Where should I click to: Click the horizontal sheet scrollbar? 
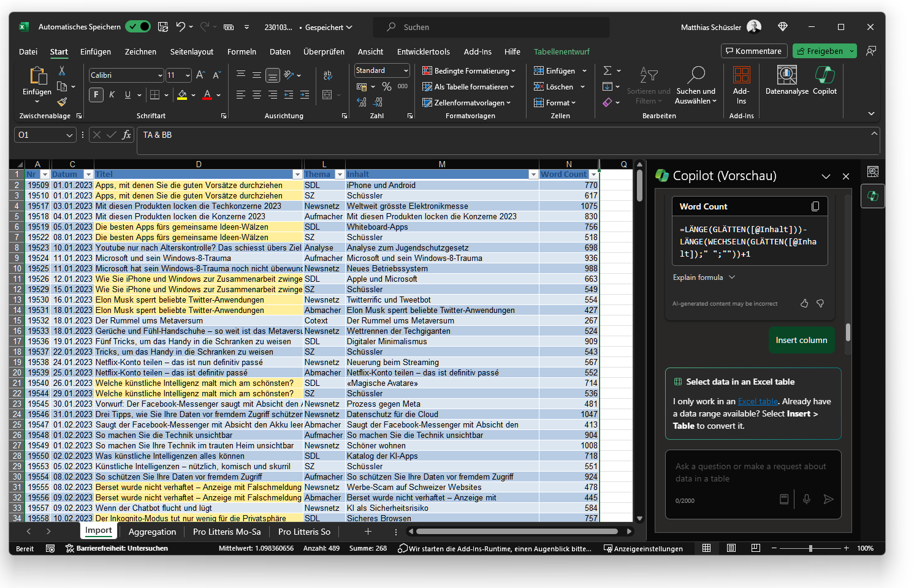[x=517, y=532]
